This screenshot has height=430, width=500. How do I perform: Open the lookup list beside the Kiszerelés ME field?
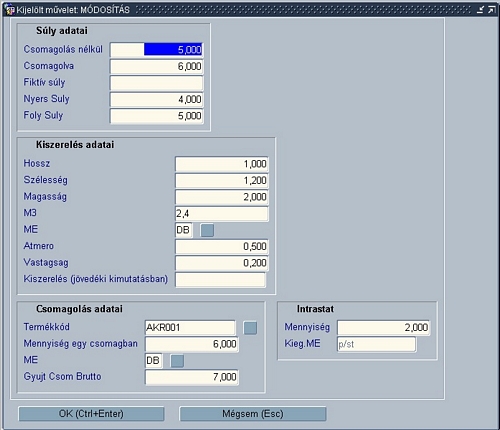pyautogui.click(x=207, y=230)
